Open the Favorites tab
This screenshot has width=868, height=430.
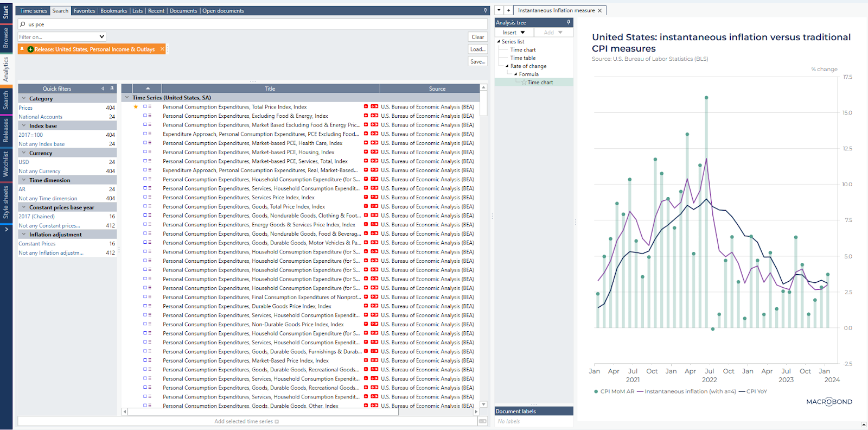pos(84,11)
